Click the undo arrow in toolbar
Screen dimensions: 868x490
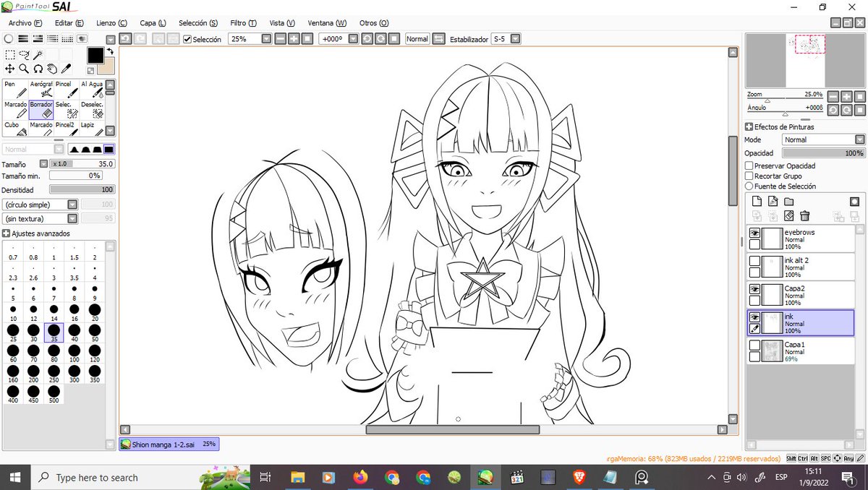tap(125, 39)
